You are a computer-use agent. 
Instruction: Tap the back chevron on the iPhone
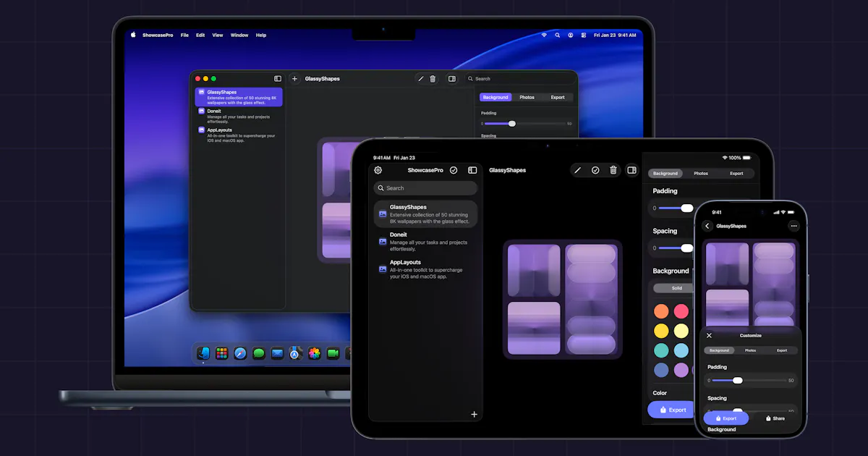(x=707, y=226)
